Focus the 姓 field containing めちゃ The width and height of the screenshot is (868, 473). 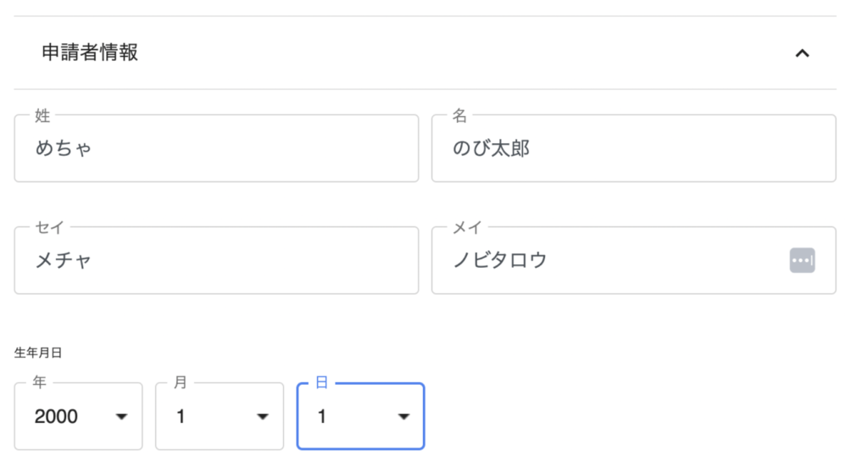click(x=216, y=148)
